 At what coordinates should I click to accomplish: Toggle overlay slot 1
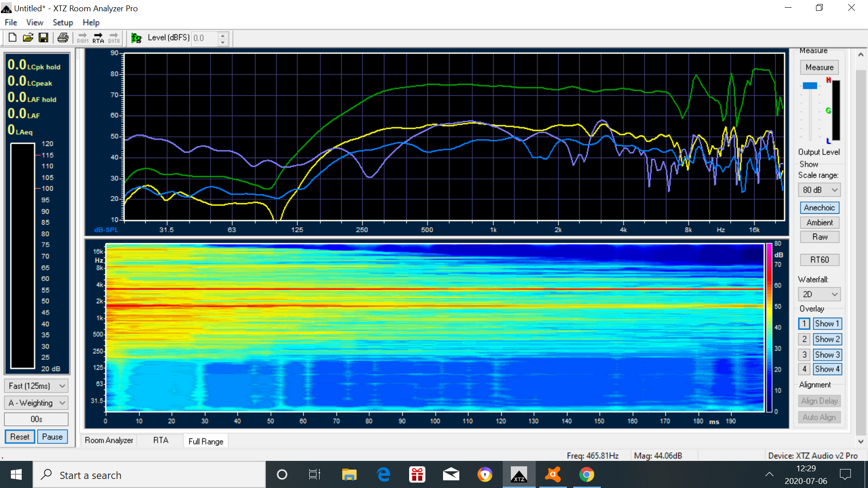pyautogui.click(x=804, y=324)
